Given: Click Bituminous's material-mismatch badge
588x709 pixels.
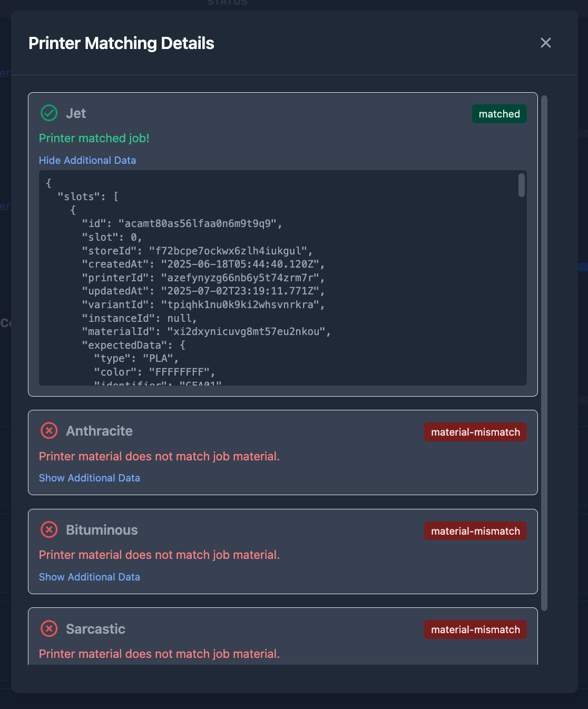Looking at the screenshot, I should (475, 531).
